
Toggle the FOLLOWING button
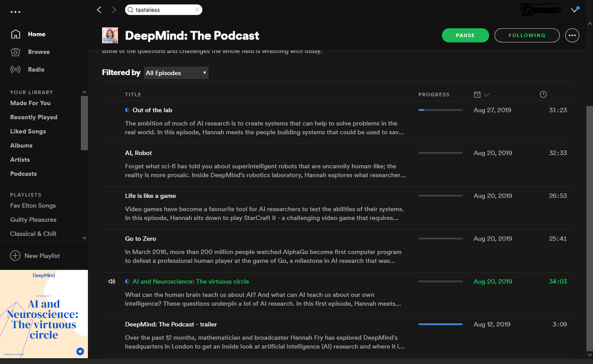[527, 36]
